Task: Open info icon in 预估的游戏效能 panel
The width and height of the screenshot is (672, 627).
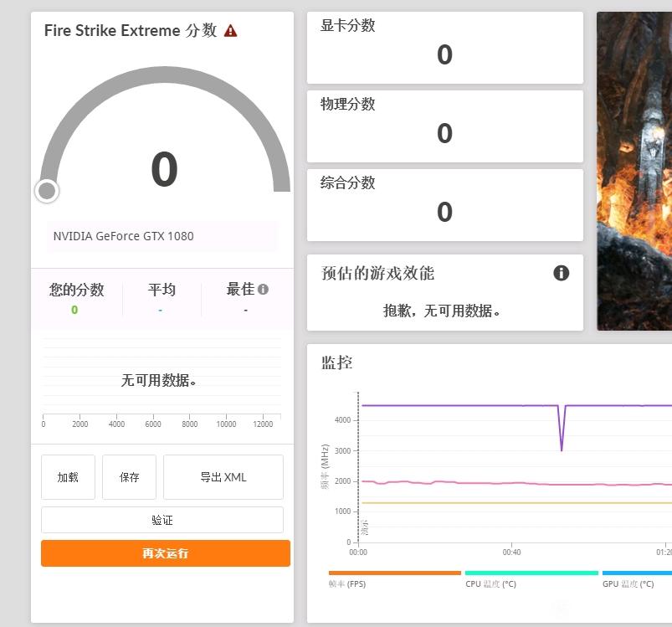Action: point(561,273)
